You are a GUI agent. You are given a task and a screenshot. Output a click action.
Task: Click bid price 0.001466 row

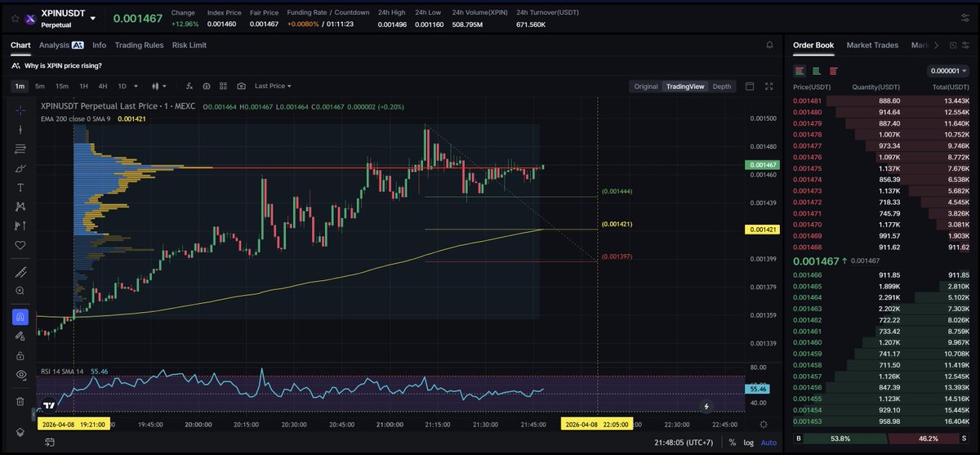click(x=881, y=275)
